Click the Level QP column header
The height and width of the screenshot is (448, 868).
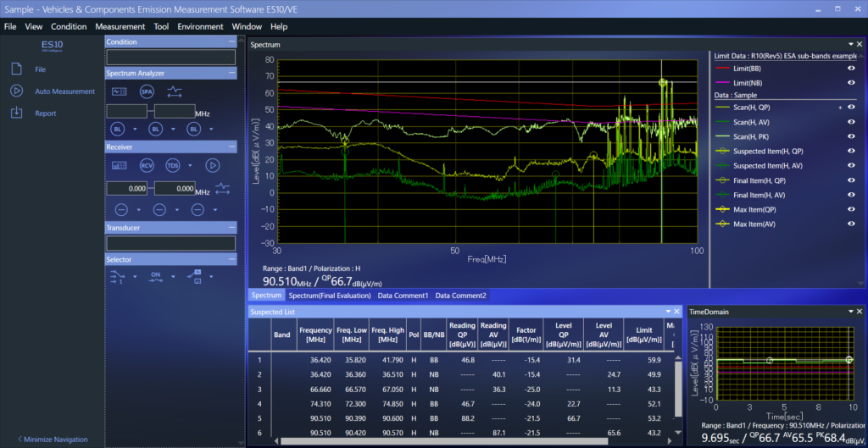(x=564, y=334)
